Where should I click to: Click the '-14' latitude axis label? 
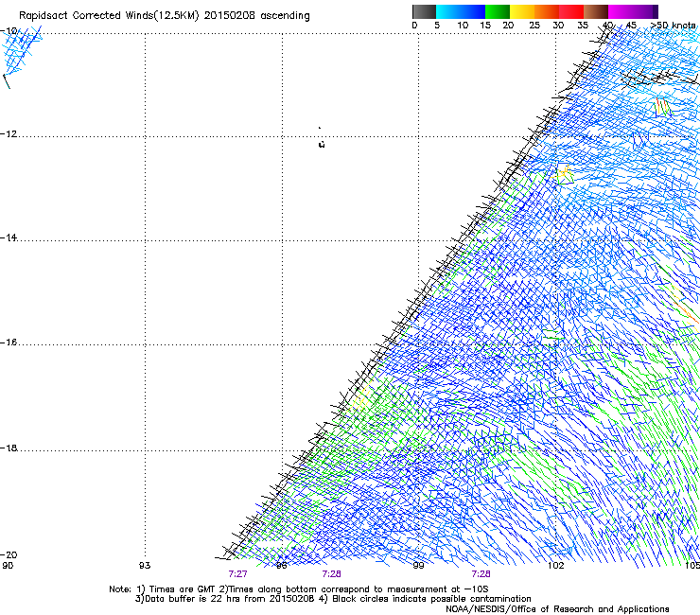9,237
